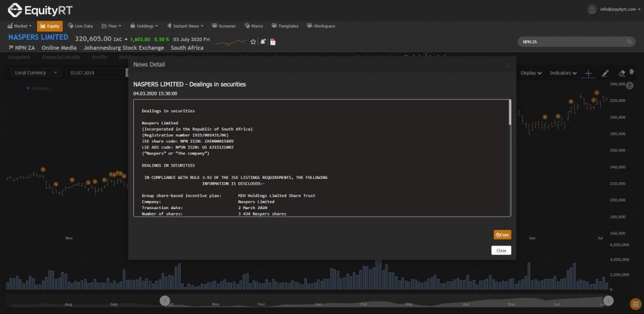The image size is (644, 314).
Task: Open the Local Currency dropdown
Action: tap(36, 73)
